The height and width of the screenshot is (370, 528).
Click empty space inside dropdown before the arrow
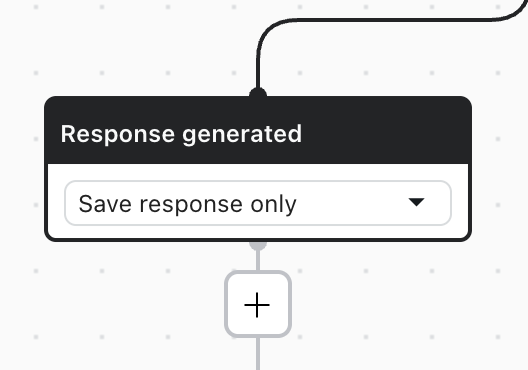coord(350,203)
